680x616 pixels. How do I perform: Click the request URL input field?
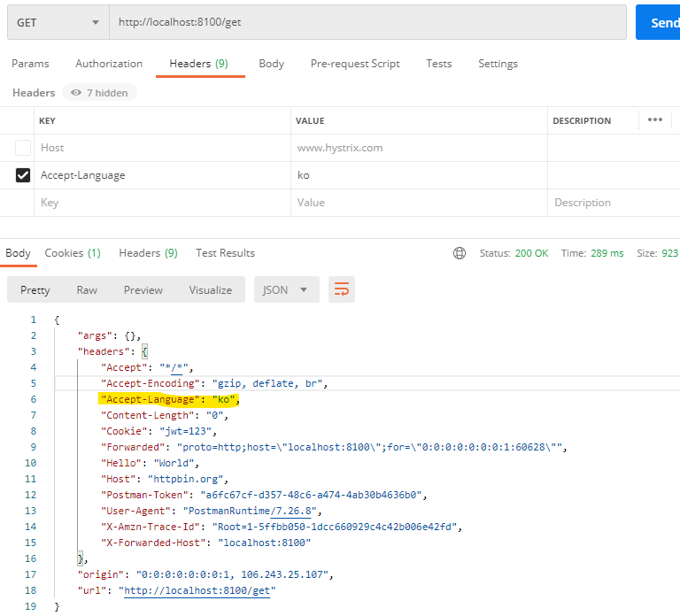click(x=367, y=22)
